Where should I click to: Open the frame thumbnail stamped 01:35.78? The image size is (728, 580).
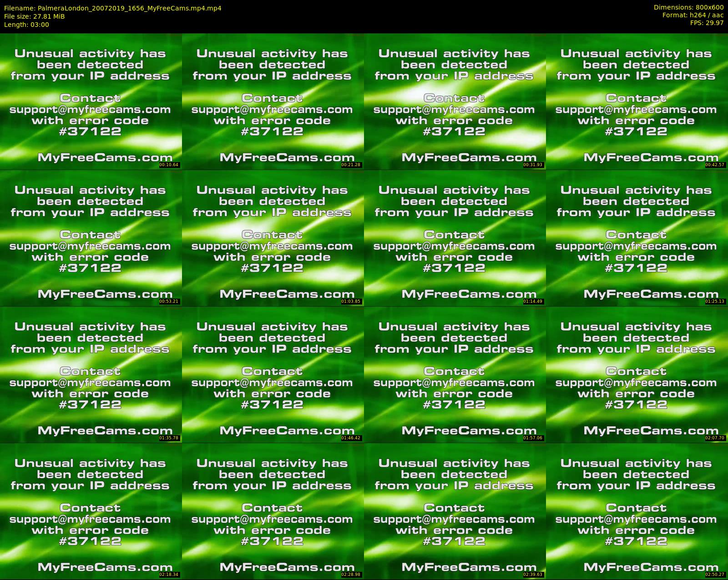tap(91, 375)
